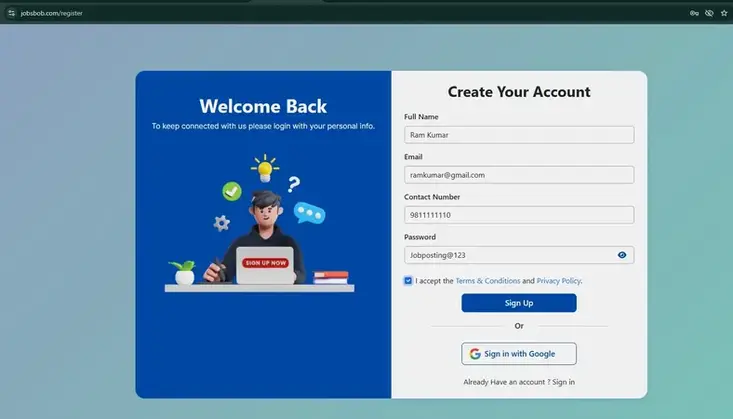Uncheck the accept terms checkbox
Screen dimensions: 733x419
[x=408, y=281]
